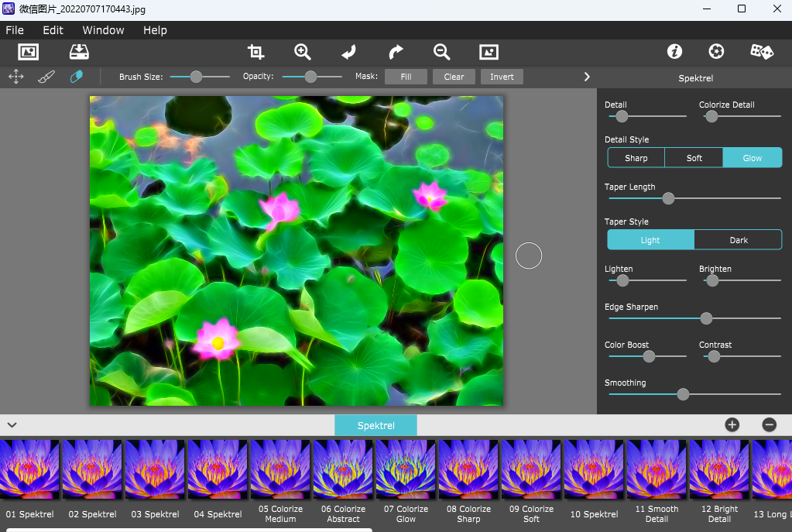Select the Crop tool
Screen dimensions: 792x532
tap(255, 52)
